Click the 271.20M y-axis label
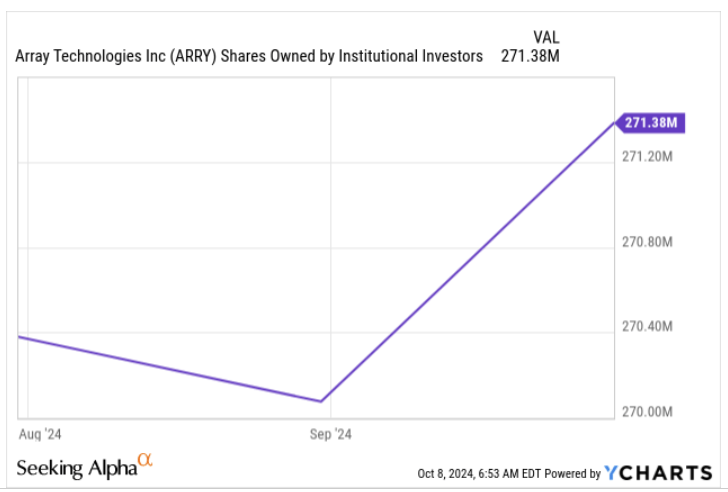The image size is (728, 492). [x=647, y=158]
